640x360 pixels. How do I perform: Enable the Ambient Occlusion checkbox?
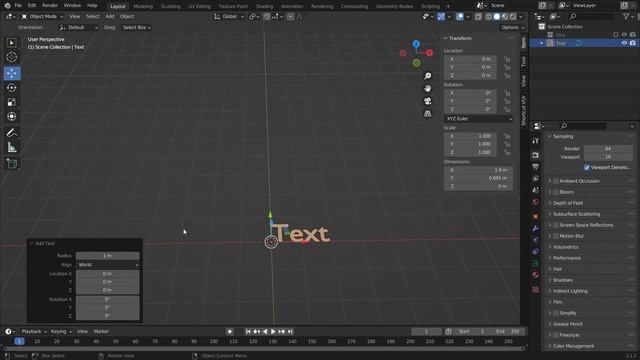point(556,181)
